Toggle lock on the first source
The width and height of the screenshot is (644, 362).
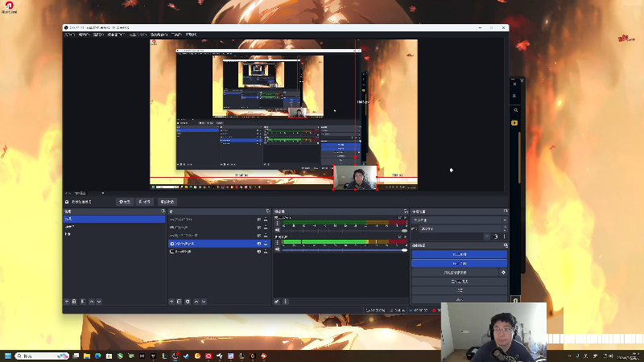coord(266,220)
